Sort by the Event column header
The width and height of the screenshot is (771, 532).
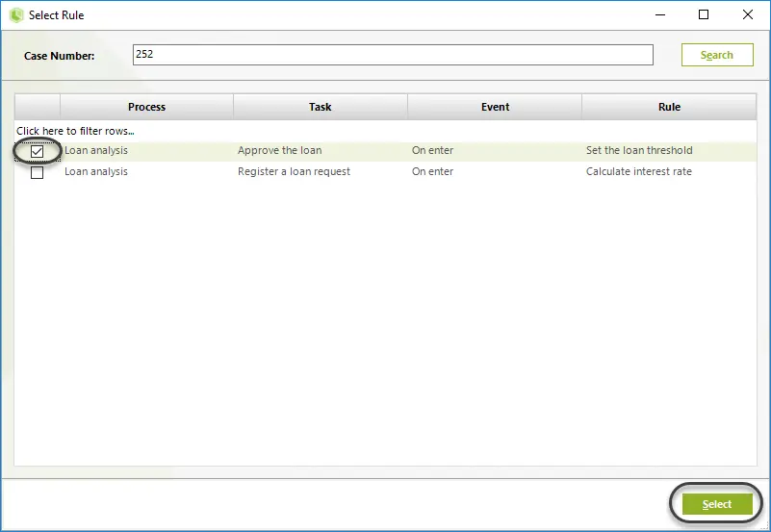coord(495,107)
